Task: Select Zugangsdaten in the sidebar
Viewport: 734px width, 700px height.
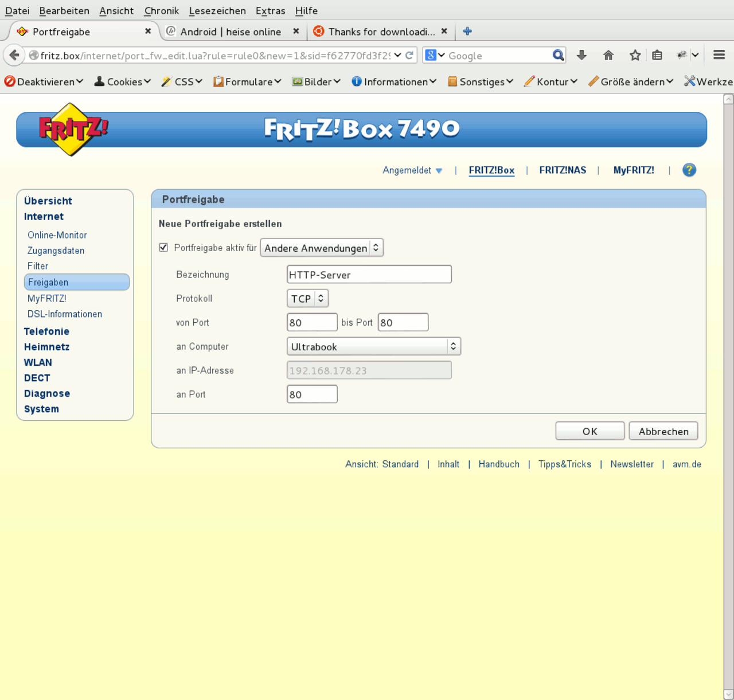Action: coord(56,251)
